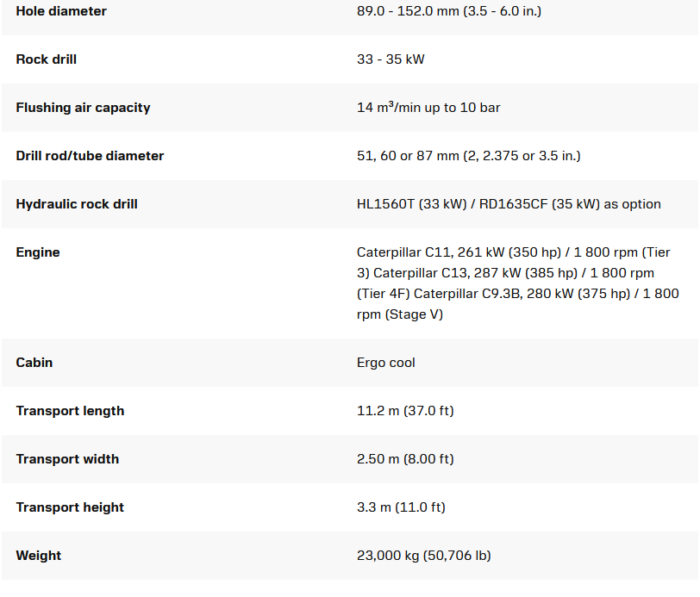Select the HL1560T / RD1635CF rock drill text

509,204
